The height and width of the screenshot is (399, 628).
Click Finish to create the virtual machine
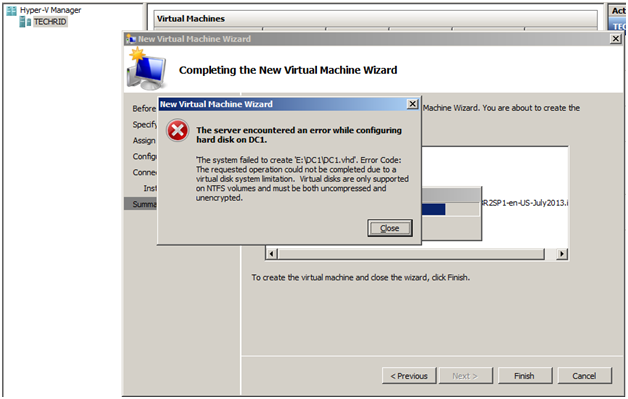tap(525, 376)
